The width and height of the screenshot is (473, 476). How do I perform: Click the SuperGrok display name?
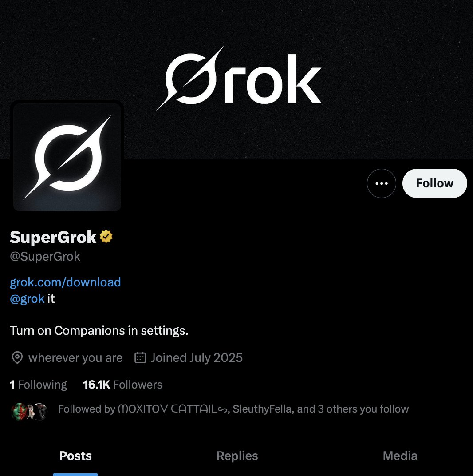click(53, 237)
